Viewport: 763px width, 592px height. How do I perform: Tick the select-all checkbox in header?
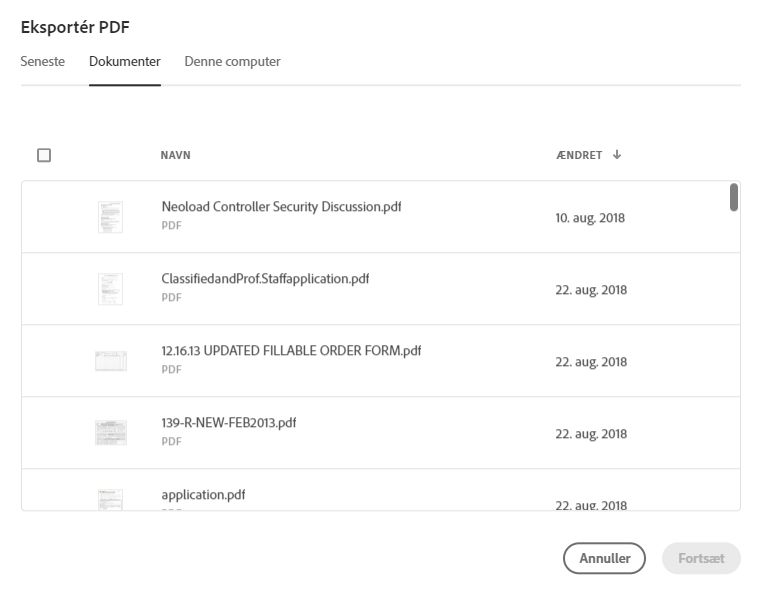pos(44,155)
